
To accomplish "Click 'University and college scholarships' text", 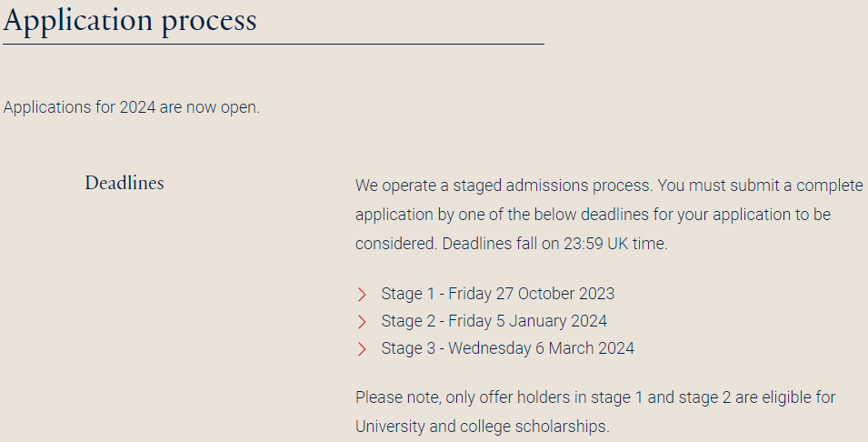I will pyautogui.click(x=482, y=427).
